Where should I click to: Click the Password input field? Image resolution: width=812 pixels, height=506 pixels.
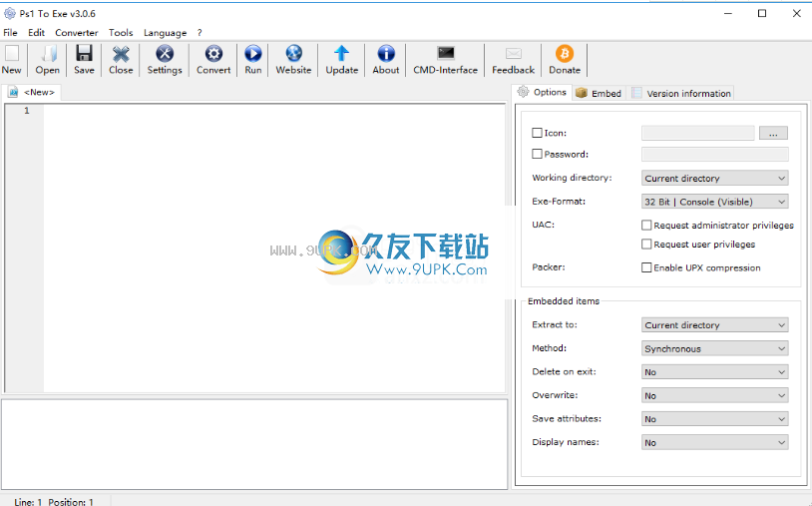tap(714, 155)
